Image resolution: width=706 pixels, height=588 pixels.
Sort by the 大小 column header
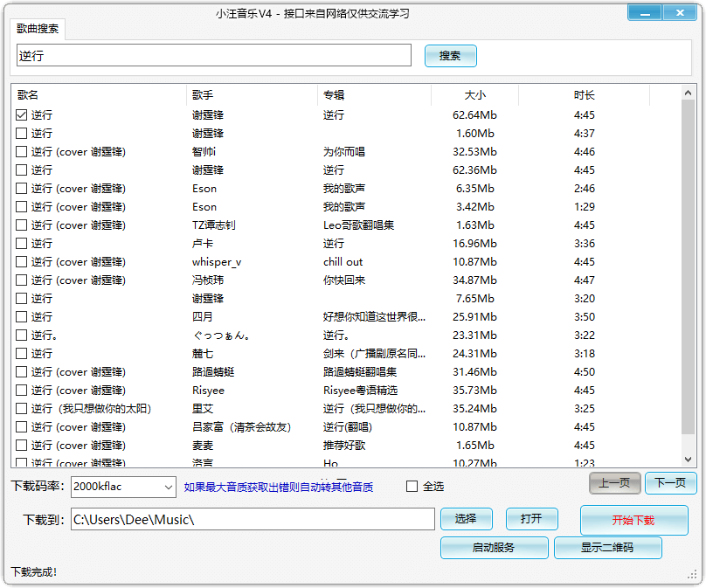coord(475,95)
